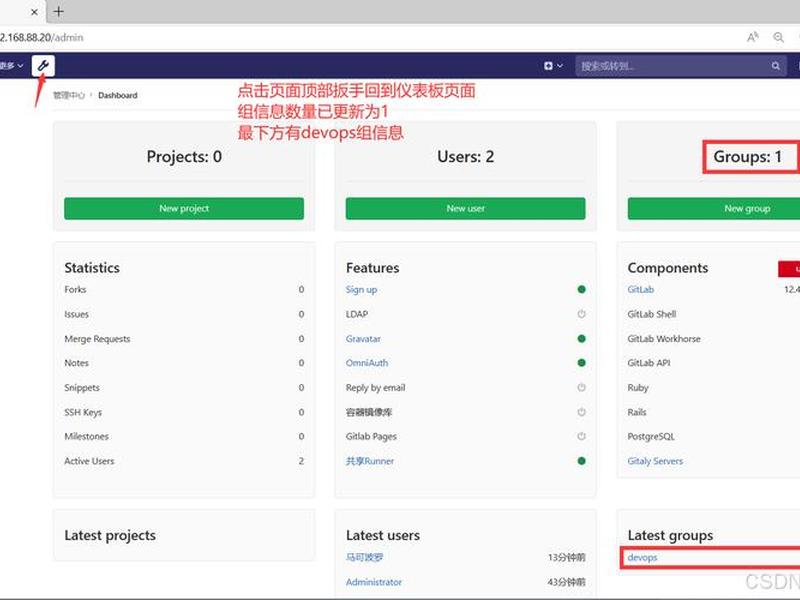Click the LDAP disabled power icon
Image resolution: width=800 pixels, height=600 pixels.
[x=581, y=314]
